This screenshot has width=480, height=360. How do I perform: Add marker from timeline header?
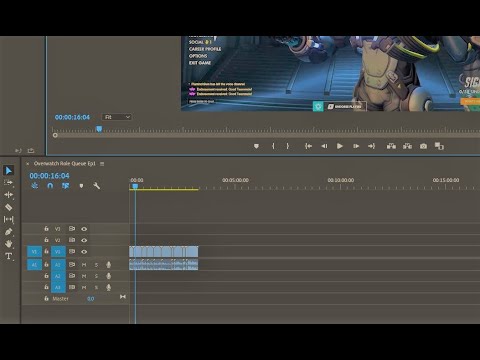point(81,186)
